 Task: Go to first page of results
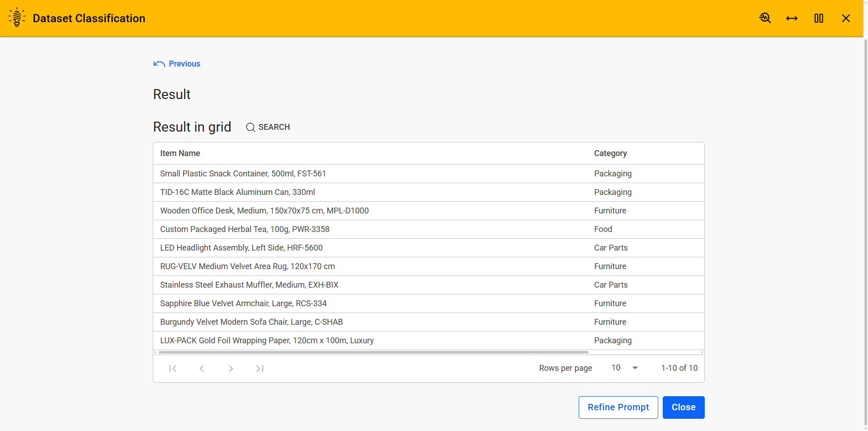pyautogui.click(x=173, y=369)
